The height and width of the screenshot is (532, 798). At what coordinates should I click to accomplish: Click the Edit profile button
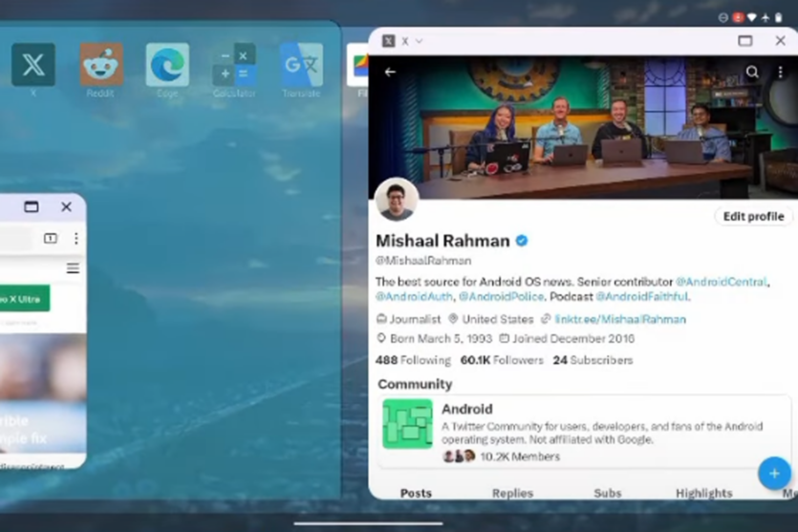(753, 216)
